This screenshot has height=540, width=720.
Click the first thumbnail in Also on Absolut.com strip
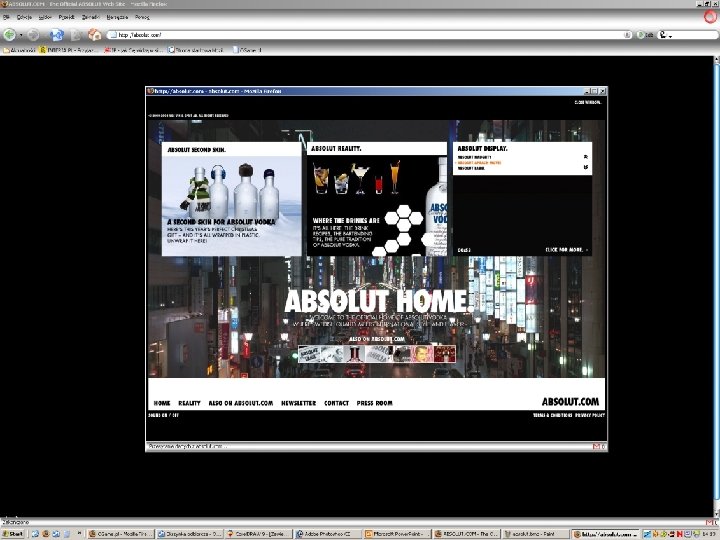click(309, 354)
